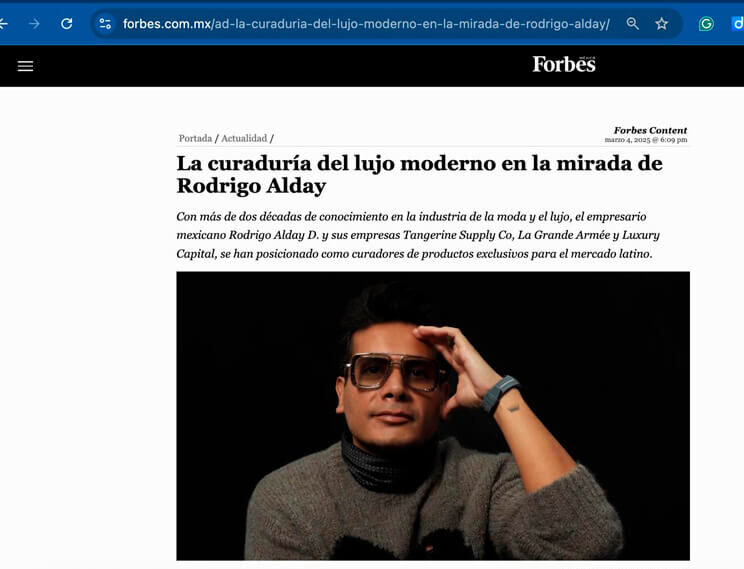Open the zoom magnifier icon in address bar
This screenshot has height=569, width=744.
[632, 24]
